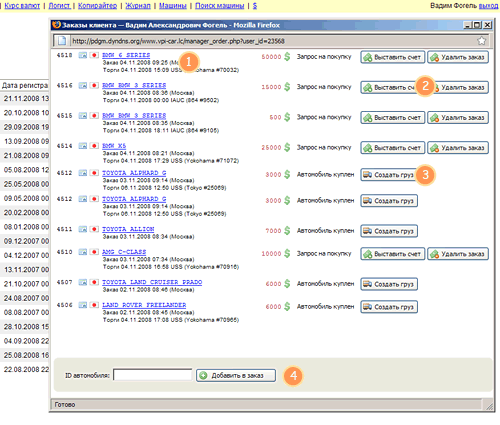Screen dimensions: 500x425
Task: Open photo icon of TOYOTA ALLION order
Action: coord(83,229)
